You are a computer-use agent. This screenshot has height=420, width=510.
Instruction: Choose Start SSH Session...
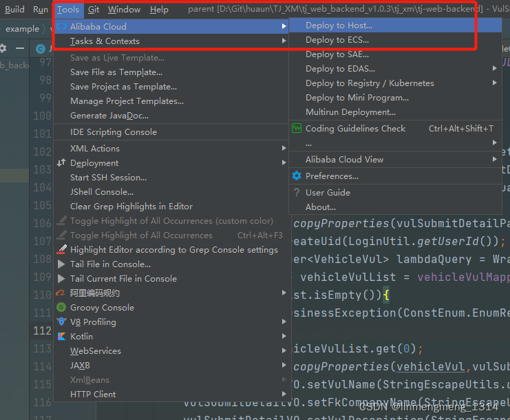click(171, 178)
